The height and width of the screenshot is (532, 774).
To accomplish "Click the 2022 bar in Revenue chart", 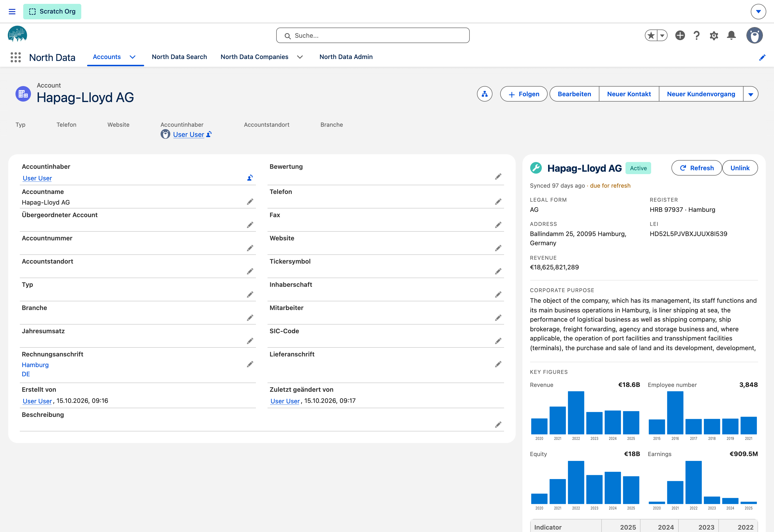I will click(576, 413).
